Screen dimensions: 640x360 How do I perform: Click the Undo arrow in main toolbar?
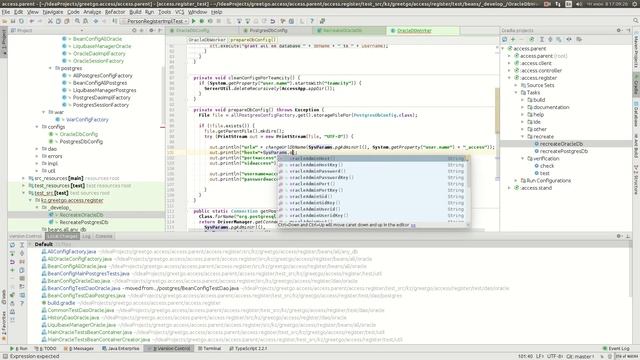tap(31, 21)
